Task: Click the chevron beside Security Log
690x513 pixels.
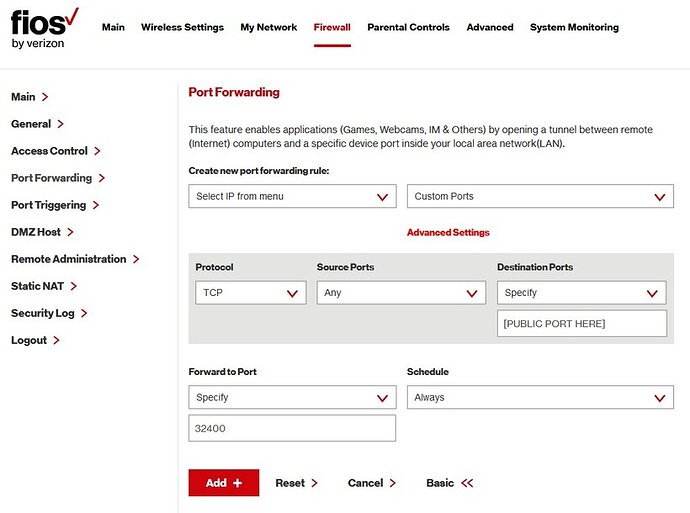Action: pyautogui.click(x=84, y=313)
